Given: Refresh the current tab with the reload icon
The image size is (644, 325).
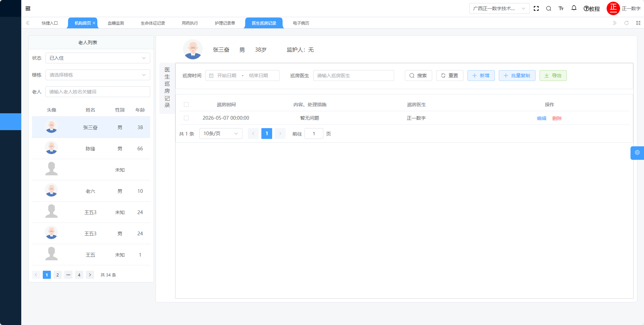Looking at the screenshot, I should pyautogui.click(x=626, y=23).
